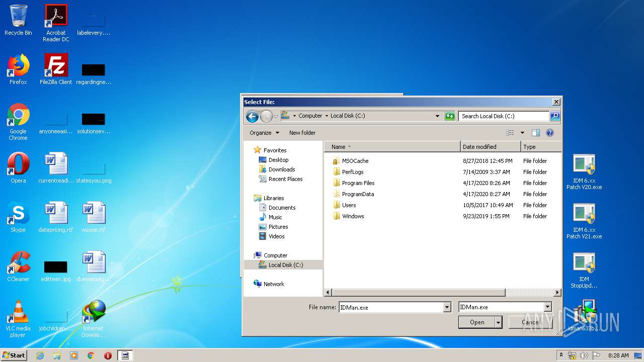Sort by the Date modified column header
The height and width of the screenshot is (362, 644).
click(x=491, y=147)
